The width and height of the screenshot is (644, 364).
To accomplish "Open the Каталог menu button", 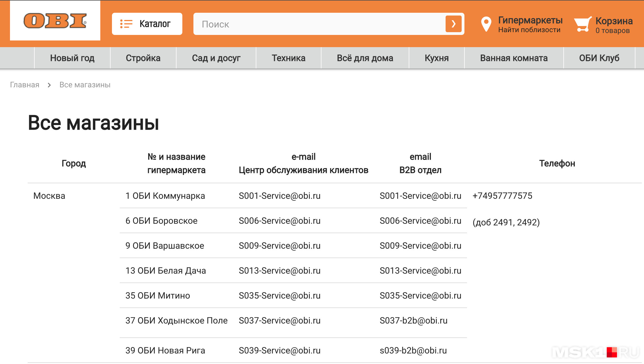I will pos(147,24).
